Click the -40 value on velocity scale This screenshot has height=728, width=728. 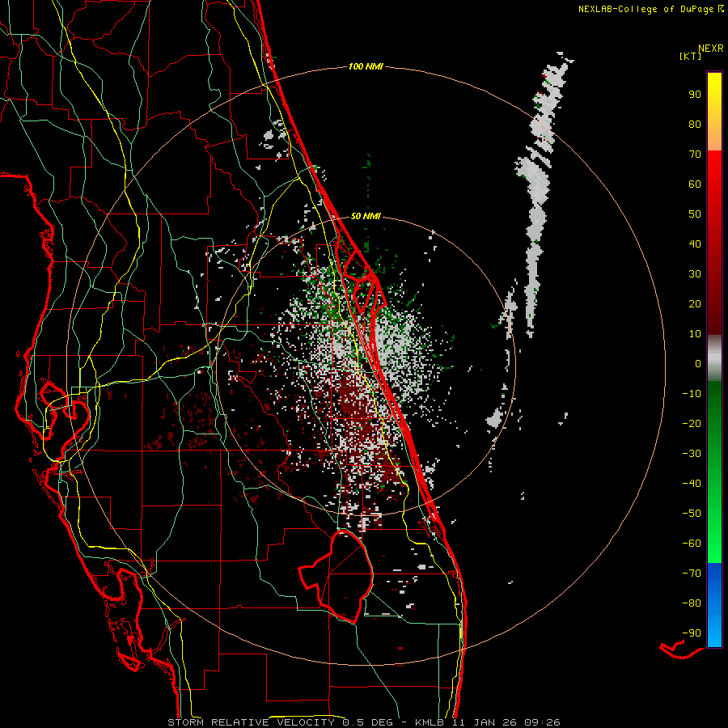tap(692, 484)
